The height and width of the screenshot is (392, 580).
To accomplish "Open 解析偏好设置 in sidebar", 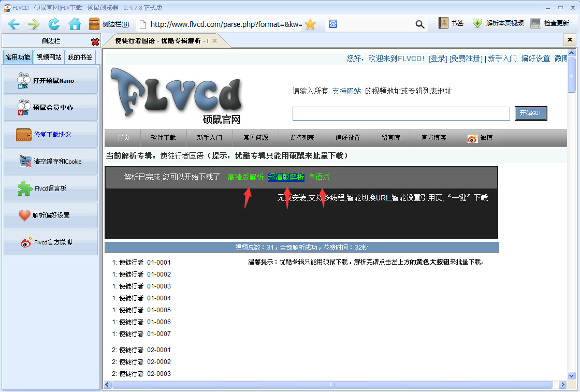I will pos(51,215).
